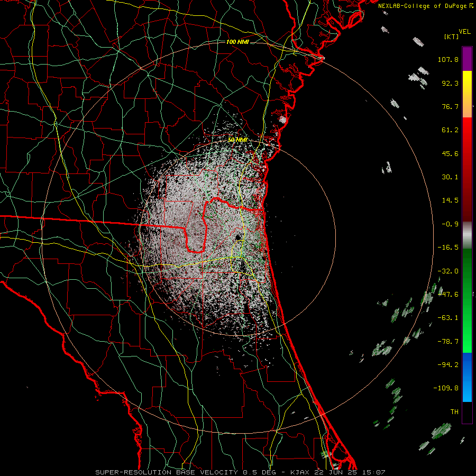Click the super-resolution base velocity caption

click(x=241, y=472)
